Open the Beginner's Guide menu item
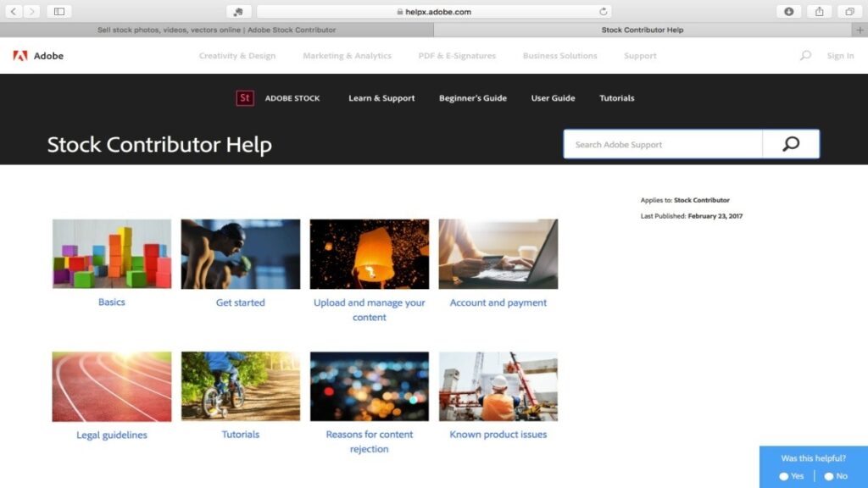Screen dimensions: 868x488 [x=473, y=98]
